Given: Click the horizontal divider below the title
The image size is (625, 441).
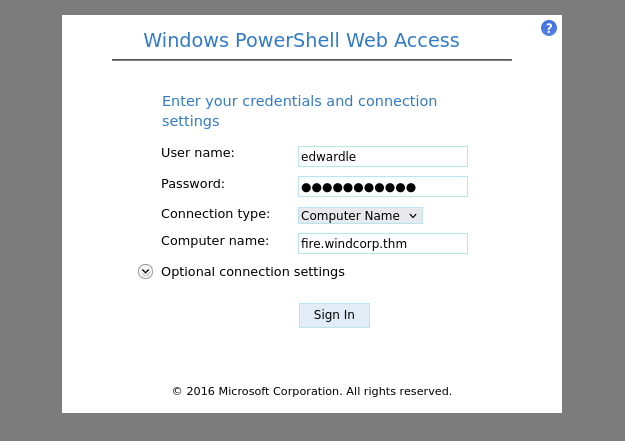Looking at the screenshot, I should 311,60.
